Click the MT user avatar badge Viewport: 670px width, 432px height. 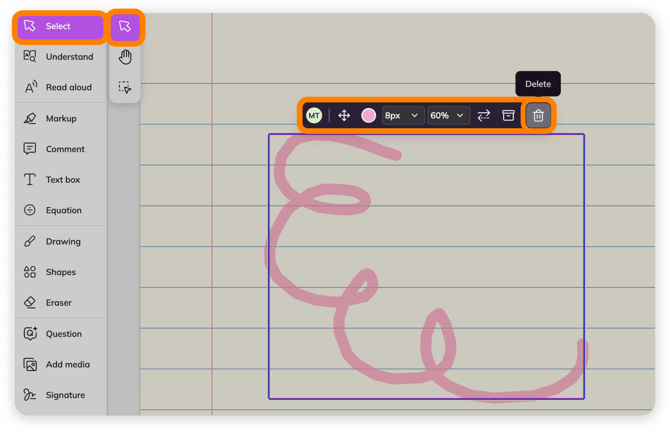point(314,115)
